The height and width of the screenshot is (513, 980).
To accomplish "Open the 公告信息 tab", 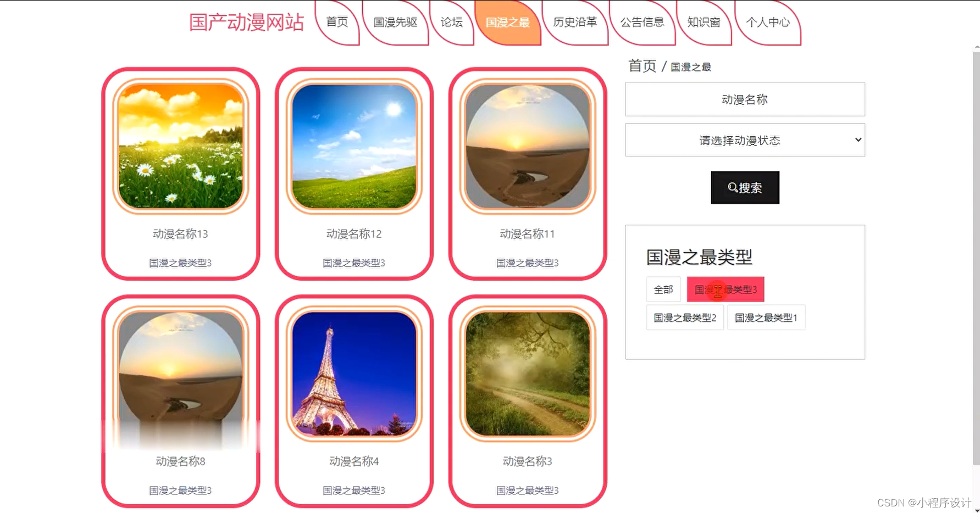I will click(642, 23).
